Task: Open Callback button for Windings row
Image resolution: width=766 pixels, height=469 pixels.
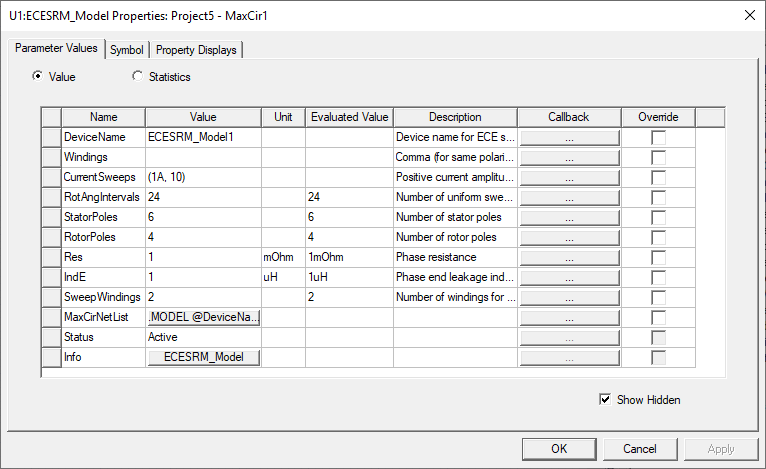Action: [x=569, y=158]
